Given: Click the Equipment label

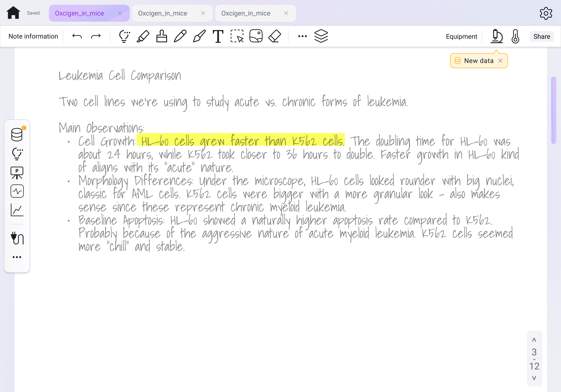Looking at the screenshot, I should coord(461,36).
